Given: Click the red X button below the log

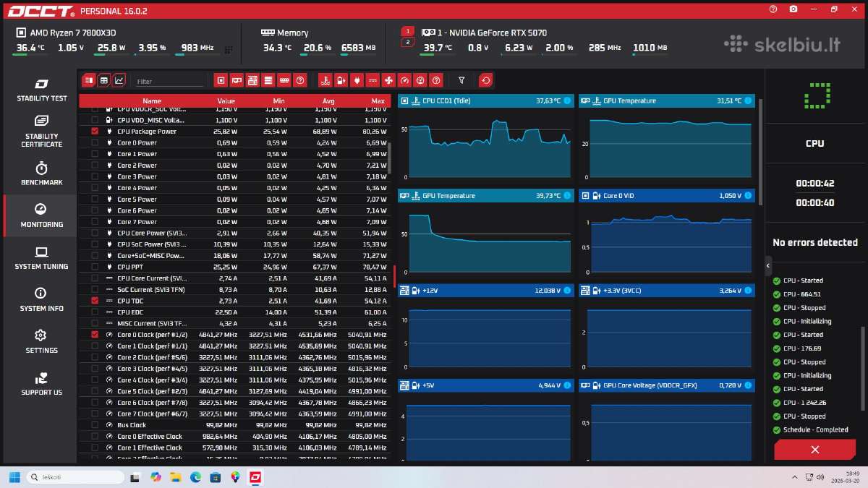Looking at the screenshot, I should [x=814, y=450].
